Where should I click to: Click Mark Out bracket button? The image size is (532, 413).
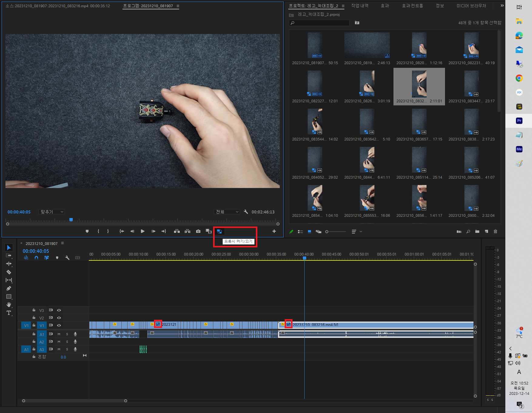[x=108, y=231]
